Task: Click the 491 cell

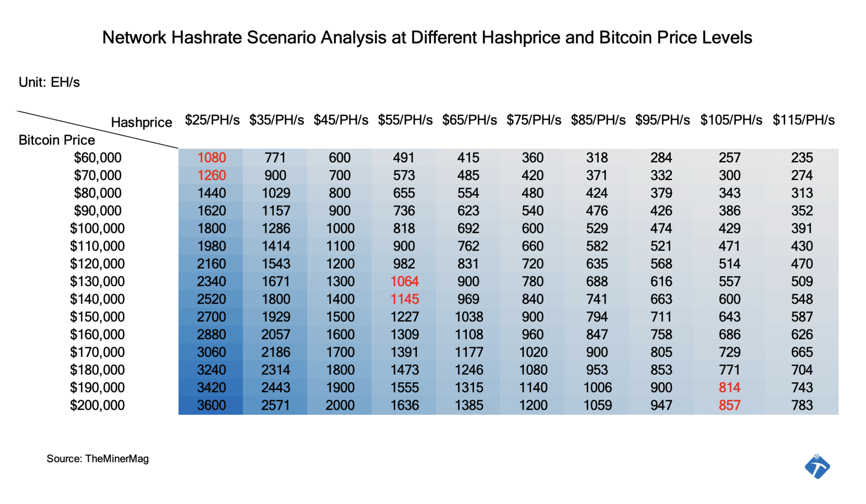Action: (404, 158)
